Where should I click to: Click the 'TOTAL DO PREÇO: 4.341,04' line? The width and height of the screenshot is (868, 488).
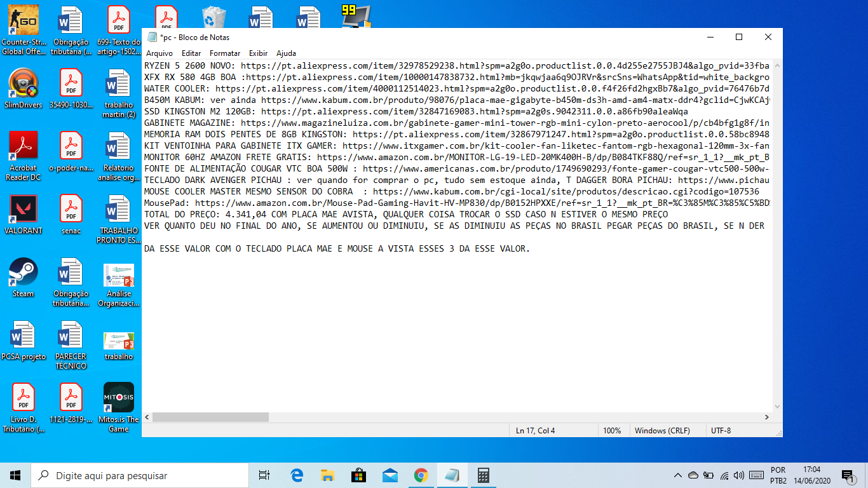click(406, 214)
